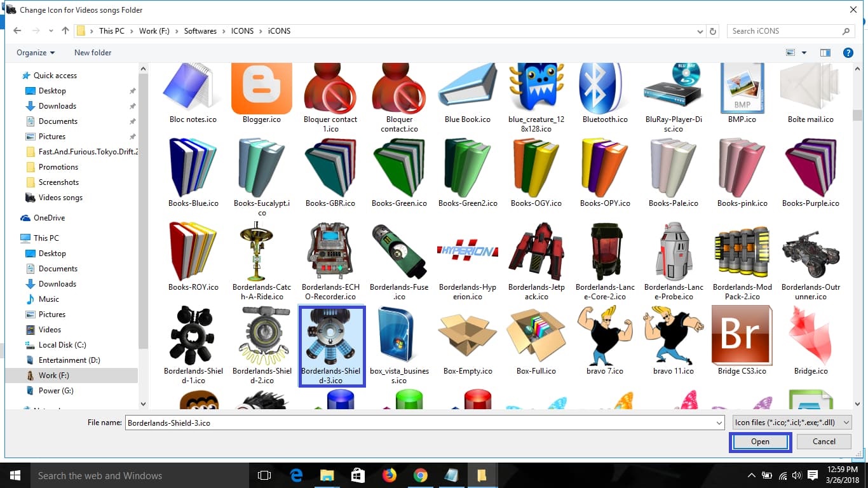Launch Google Chrome from the taskbar
The image size is (868, 488).
(421, 475)
